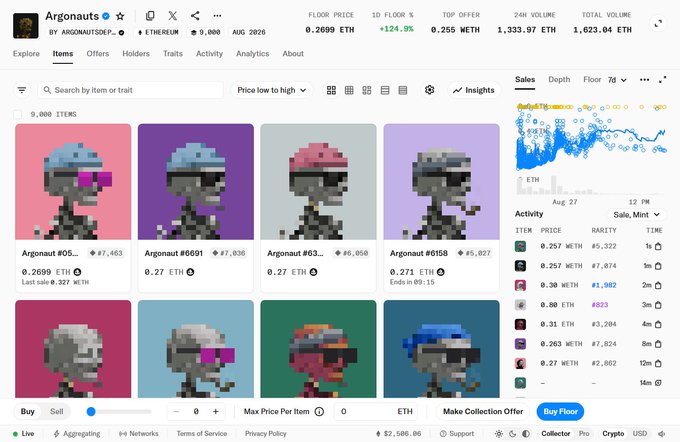Screen dimensions: 680x442
Task: Click cart icon for 0.30 WETH sale row
Action: coord(658,285)
